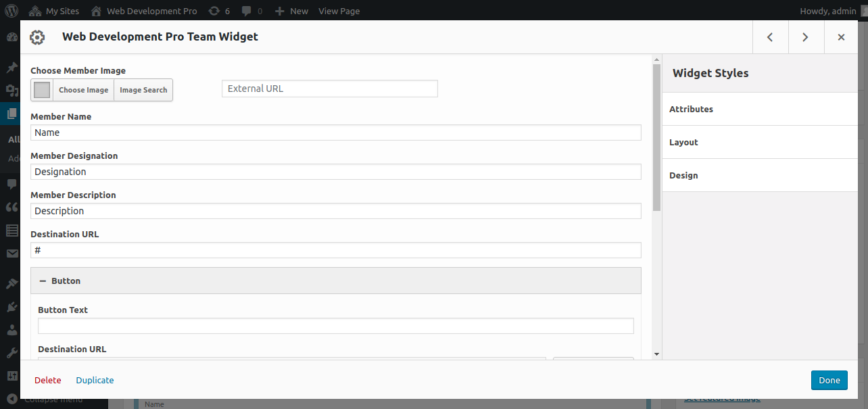Open Appearance brush icon in sidebar
The width and height of the screenshot is (868, 409).
coord(11,283)
